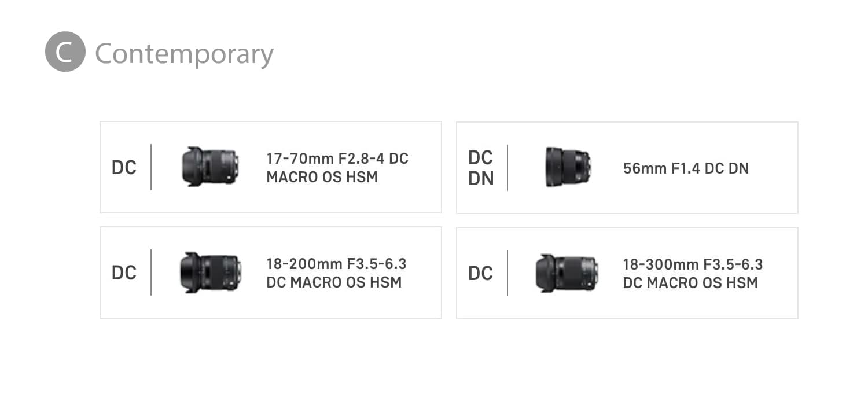Open 18-300mm F3.5-6.3 DC MACRO OS HSM

pyautogui.click(x=693, y=274)
